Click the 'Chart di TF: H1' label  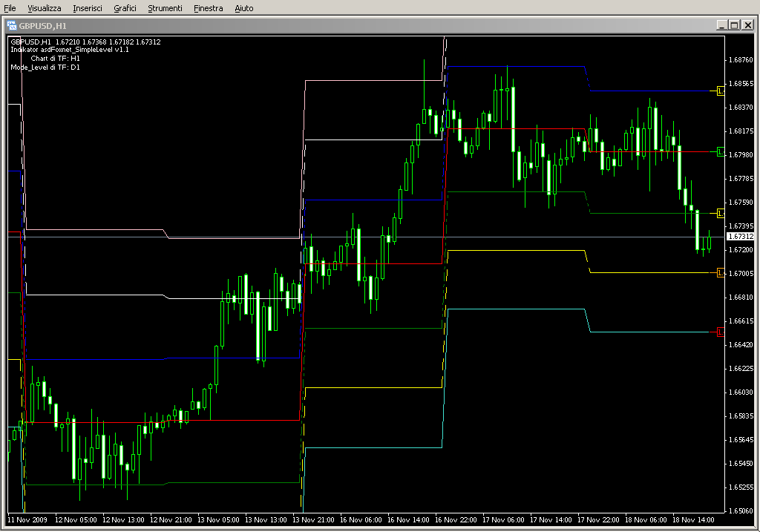[55, 58]
